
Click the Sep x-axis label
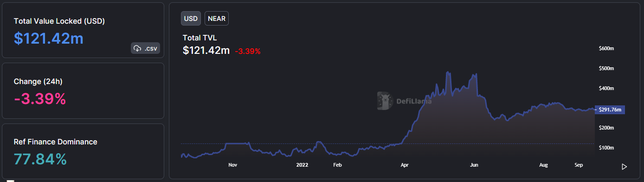click(579, 165)
